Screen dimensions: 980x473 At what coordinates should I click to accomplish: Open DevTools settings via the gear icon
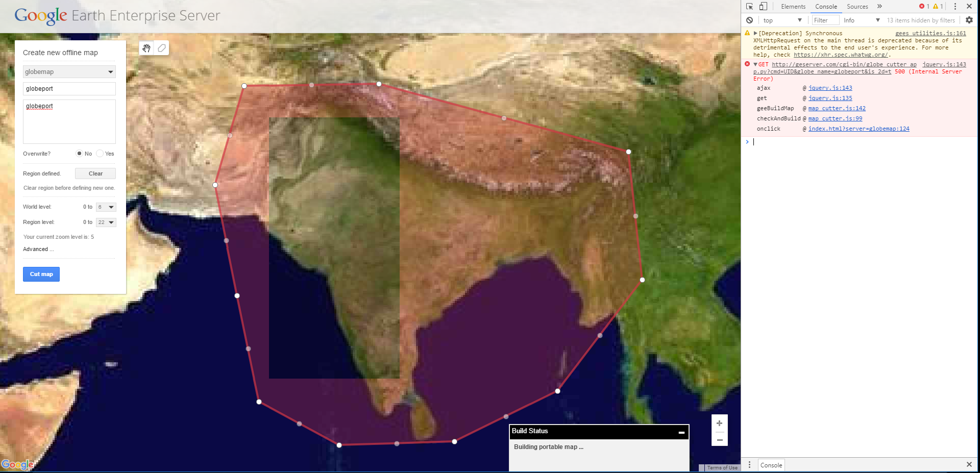coord(969,20)
